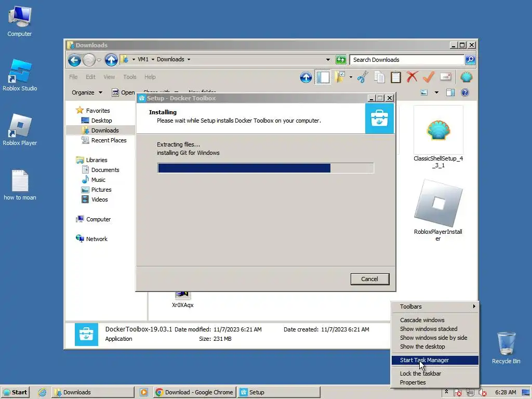
Task: Open the folder options icon dropdown arrow
Action: point(351,77)
